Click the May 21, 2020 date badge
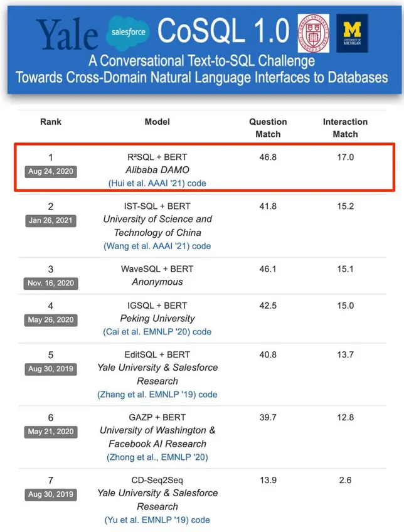This screenshot has width=404, height=532. [51, 432]
